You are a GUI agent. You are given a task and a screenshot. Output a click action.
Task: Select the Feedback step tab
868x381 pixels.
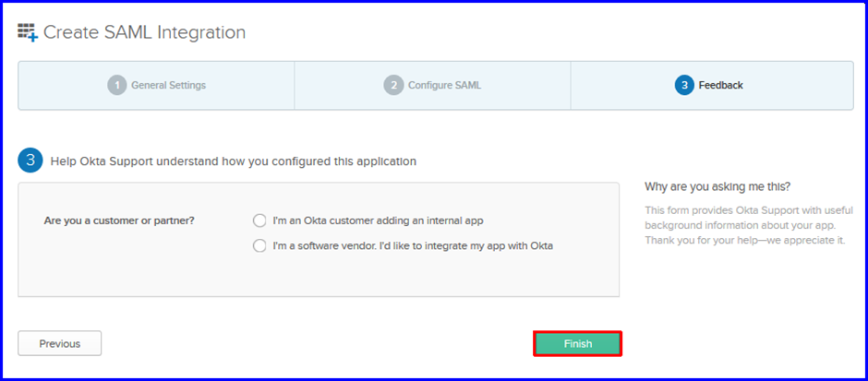click(712, 86)
